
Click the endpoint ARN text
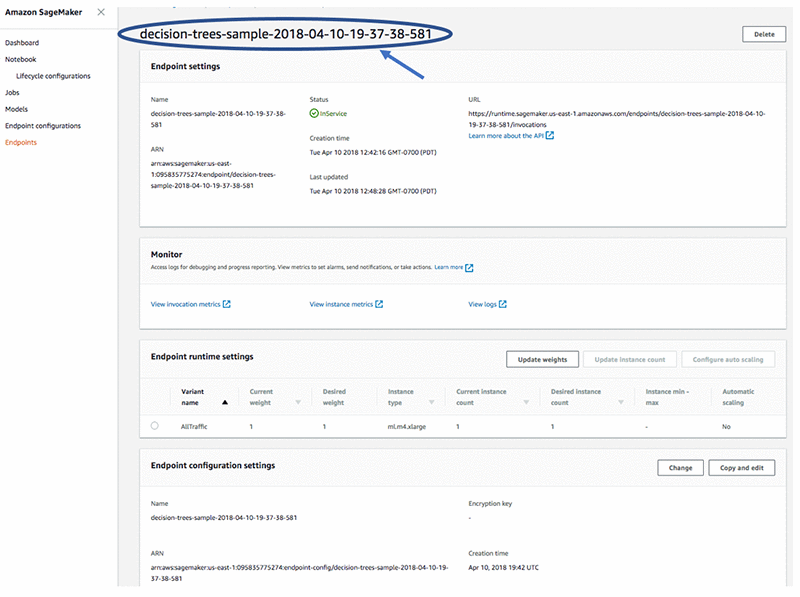coord(213,175)
